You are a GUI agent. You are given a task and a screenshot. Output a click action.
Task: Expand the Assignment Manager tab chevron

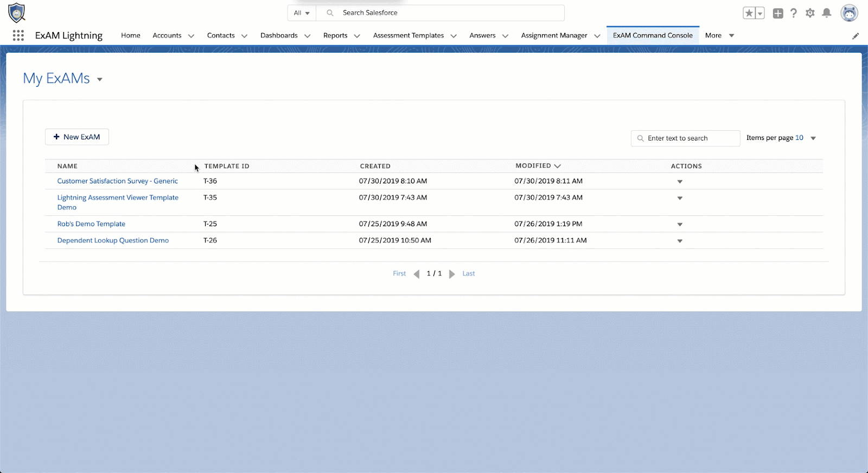tap(597, 36)
